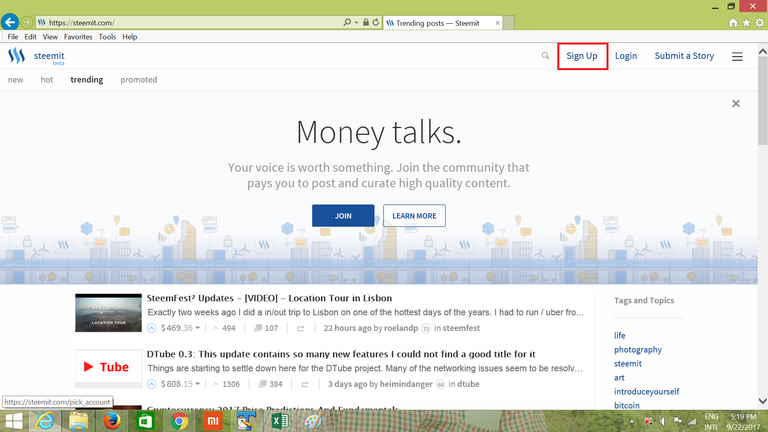Resteem the DTube 0.3 post
Viewport: 768px width, 432px height.
[x=305, y=384]
